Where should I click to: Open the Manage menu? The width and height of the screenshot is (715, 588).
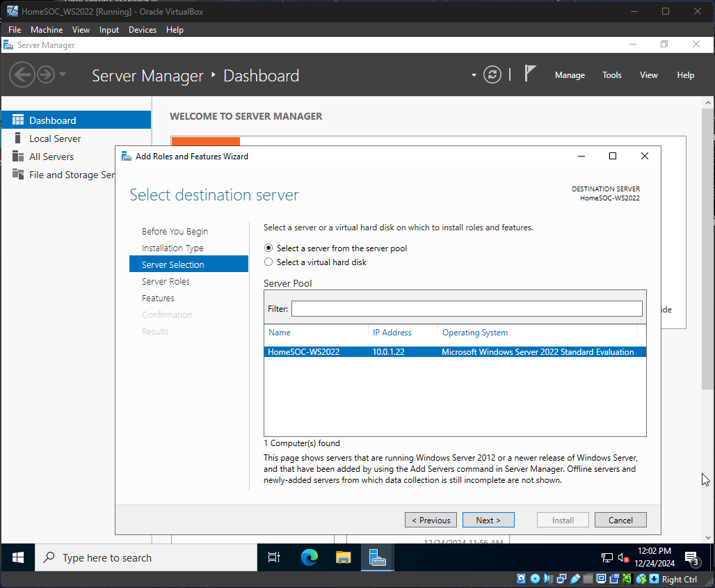pos(570,75)
